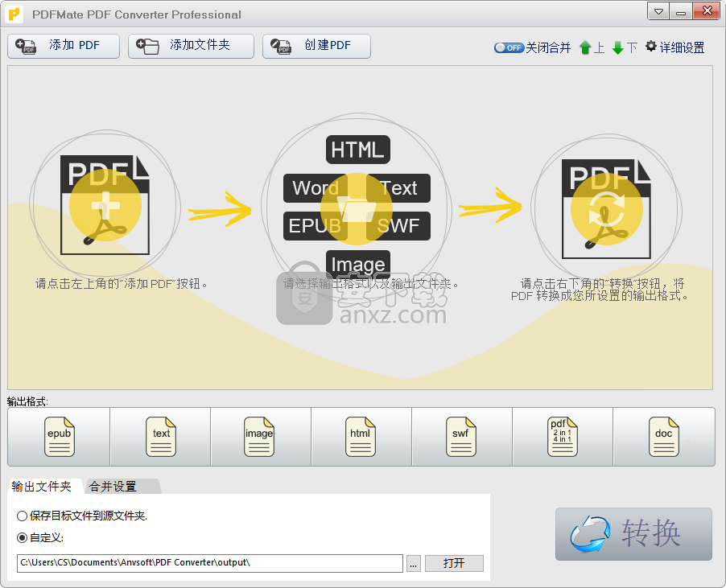Click the output format folder illustration
The image size is (726, 588).
tap(357, 208)
